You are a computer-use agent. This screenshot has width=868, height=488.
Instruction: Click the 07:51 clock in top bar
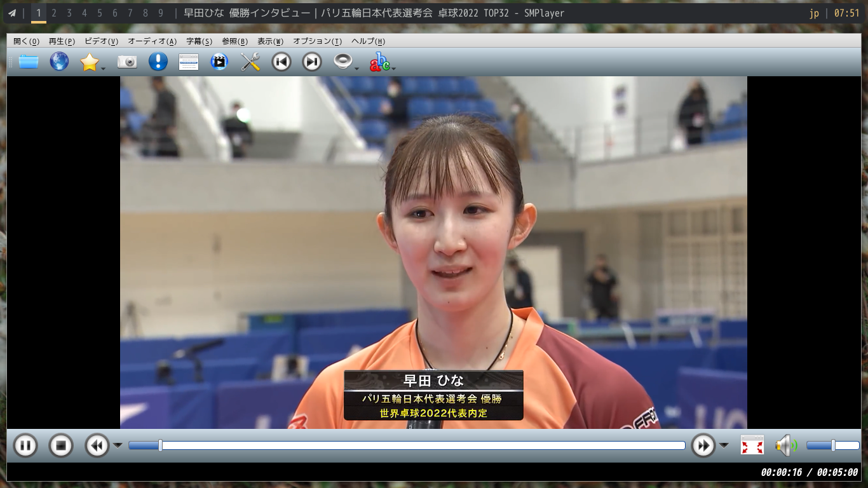click(x=846, y=13)
